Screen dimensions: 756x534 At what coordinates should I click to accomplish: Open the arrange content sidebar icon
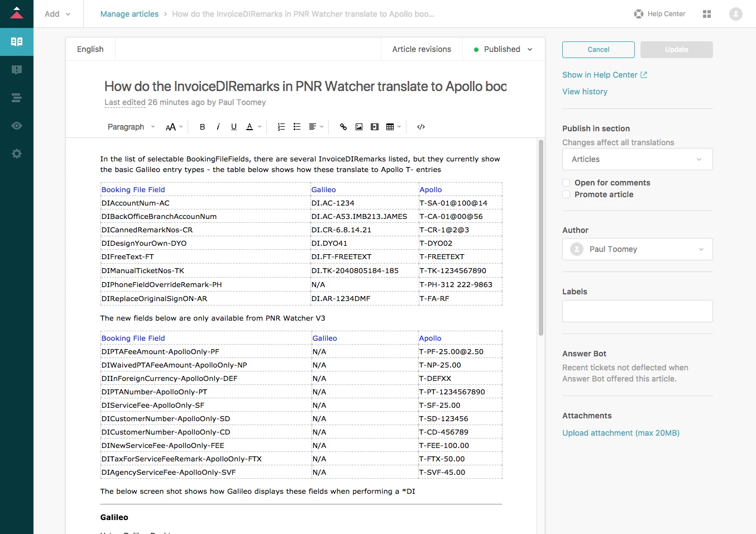[17, 98]
